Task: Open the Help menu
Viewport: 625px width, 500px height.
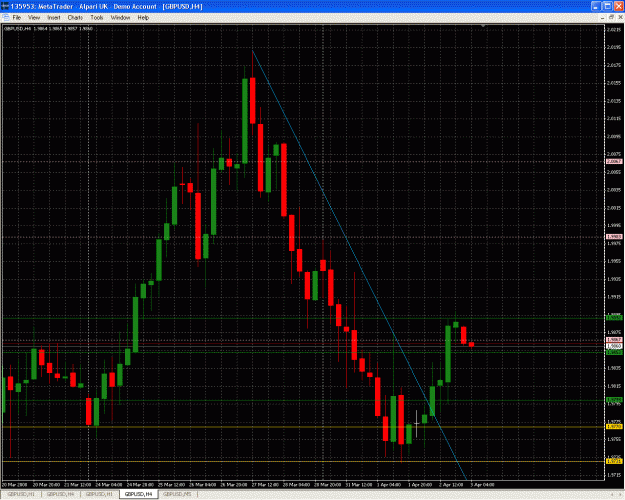Action: (x=143, y=18)
